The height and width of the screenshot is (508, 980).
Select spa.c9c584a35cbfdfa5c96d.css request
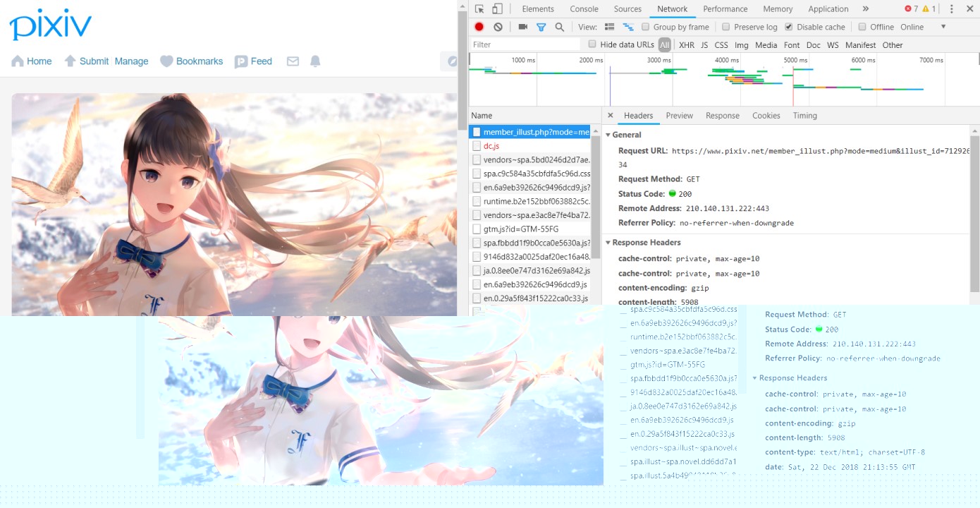(529, 174)
